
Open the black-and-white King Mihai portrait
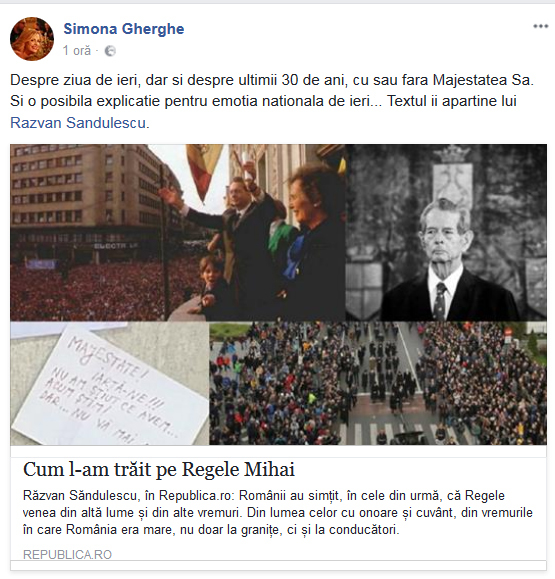coord(446,232)
